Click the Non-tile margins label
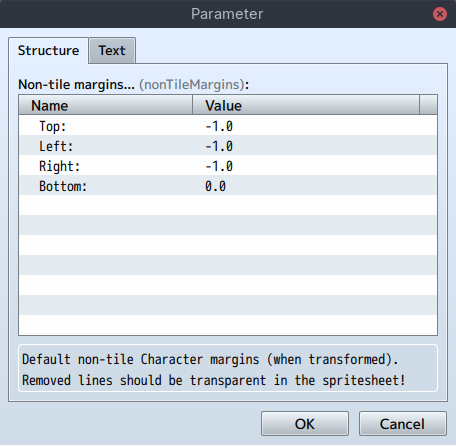Viewport: 456px width, 446px height. pos(76,84)
